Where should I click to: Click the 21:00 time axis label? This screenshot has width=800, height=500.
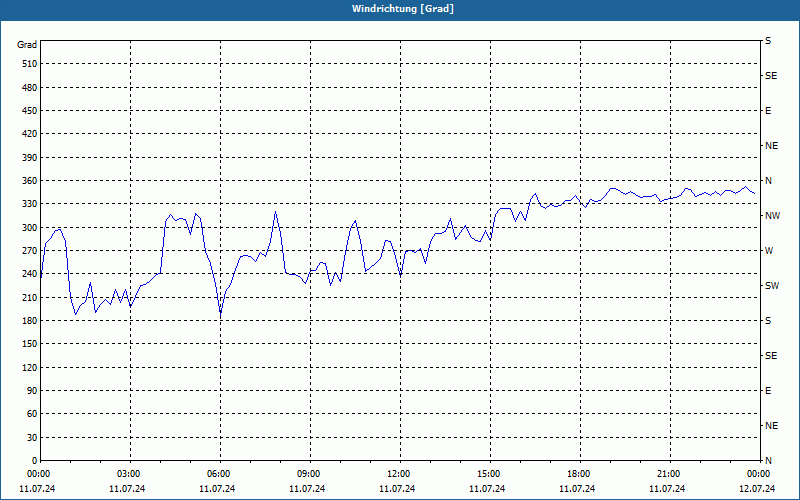coord(670,474)
